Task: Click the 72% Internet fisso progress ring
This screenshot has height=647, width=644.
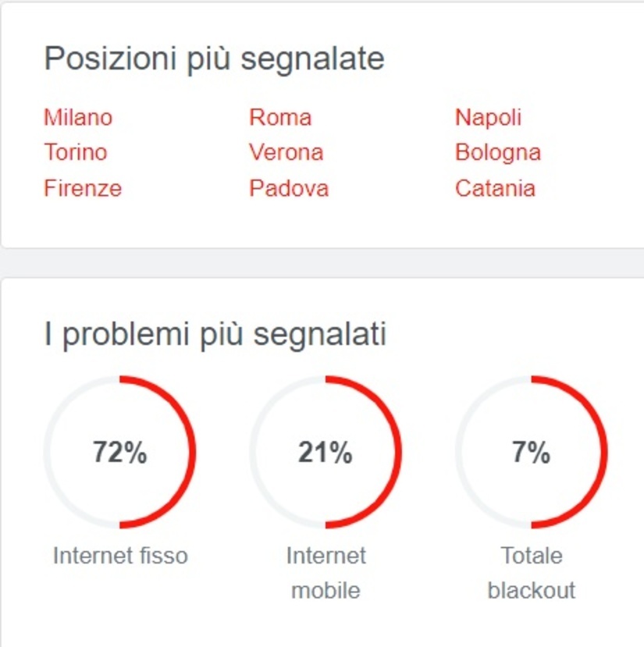Action: [121, 453]
